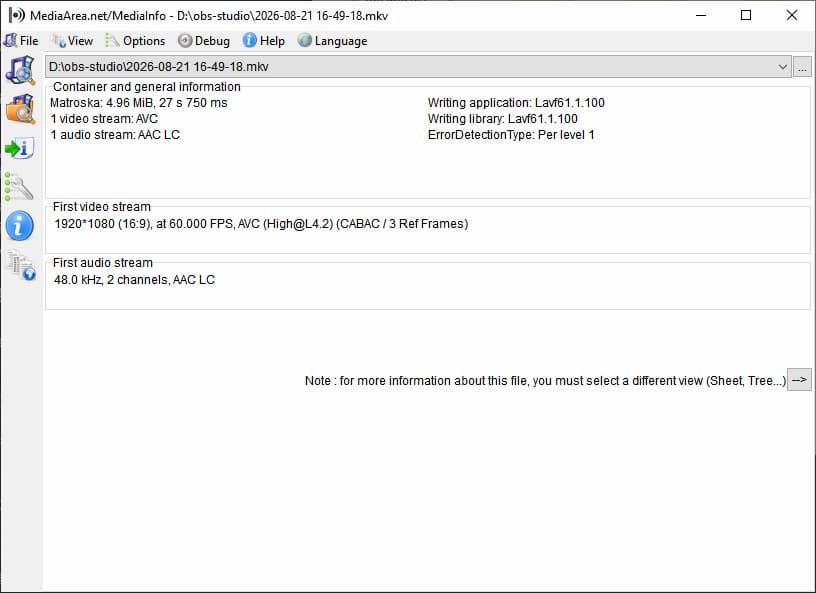
Task: Click the '1920*1080 (16:9), at 60.000 FPS' line
Action: point(261,224)
